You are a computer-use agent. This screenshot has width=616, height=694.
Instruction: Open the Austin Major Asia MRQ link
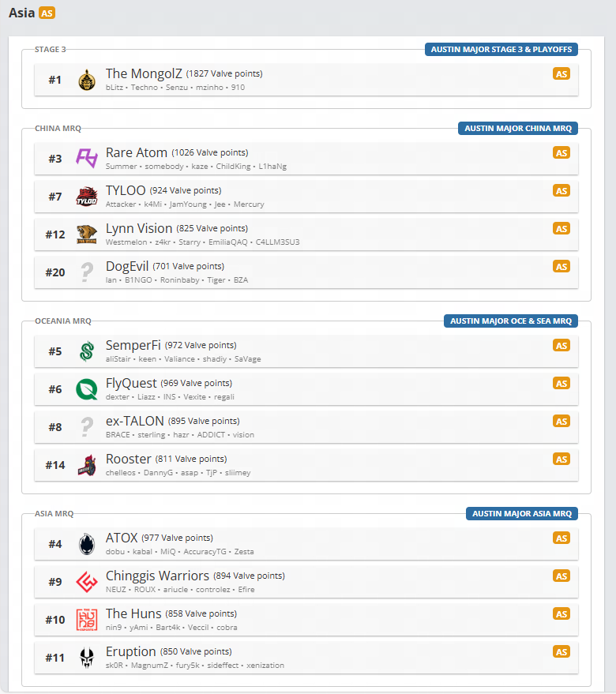522,513
